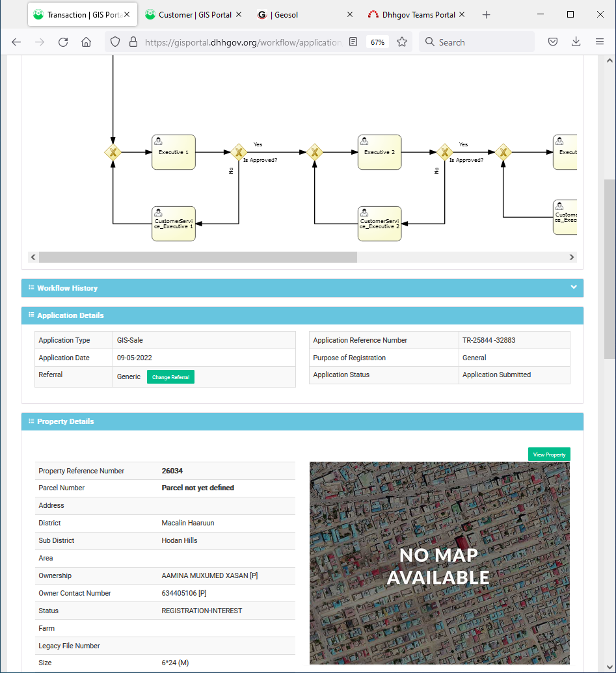616x673 pixels.
Task: Click Is Approved gateway after Executive 1
Action: 239,152
